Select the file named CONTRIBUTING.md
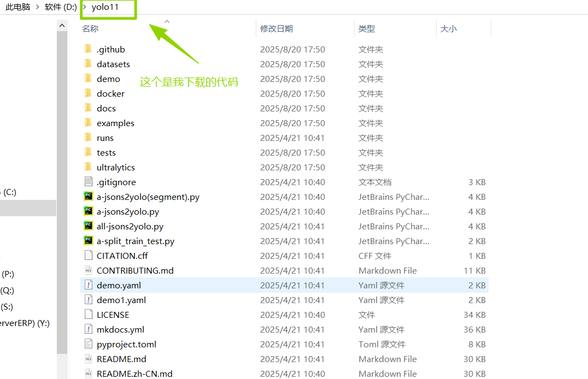Screen dimensions: 588x379 click(x=136, y=270)
